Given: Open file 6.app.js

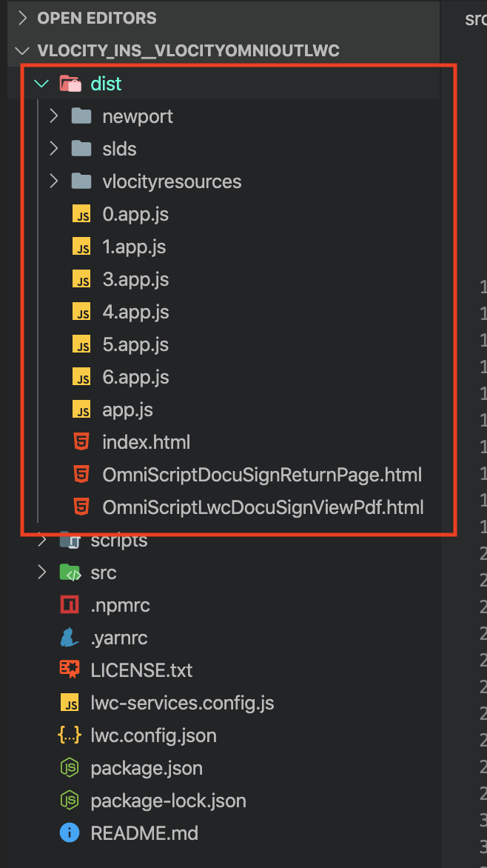Looking at the screenshot, I should pyautogui.click(x=135, y=378).
